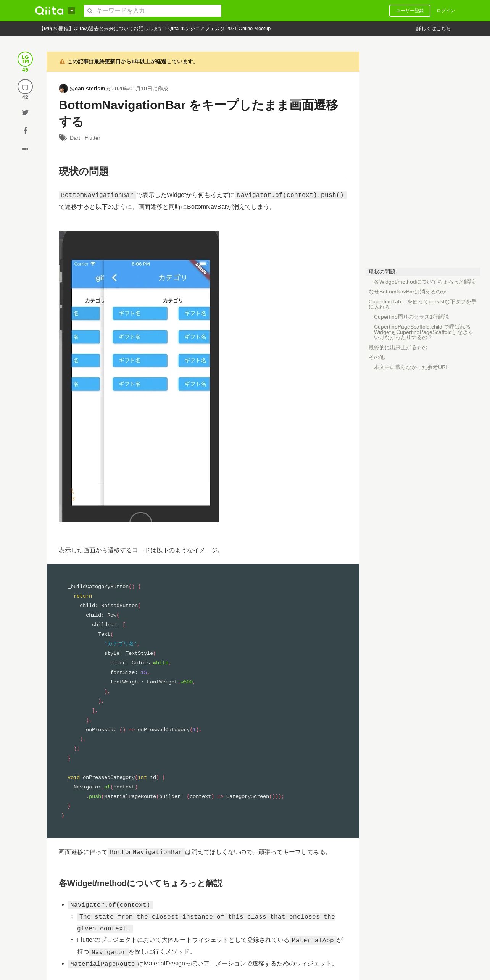Click the Dart tag
The height and width of the screenshot is (980, 490).
click(x=75, y=138)
